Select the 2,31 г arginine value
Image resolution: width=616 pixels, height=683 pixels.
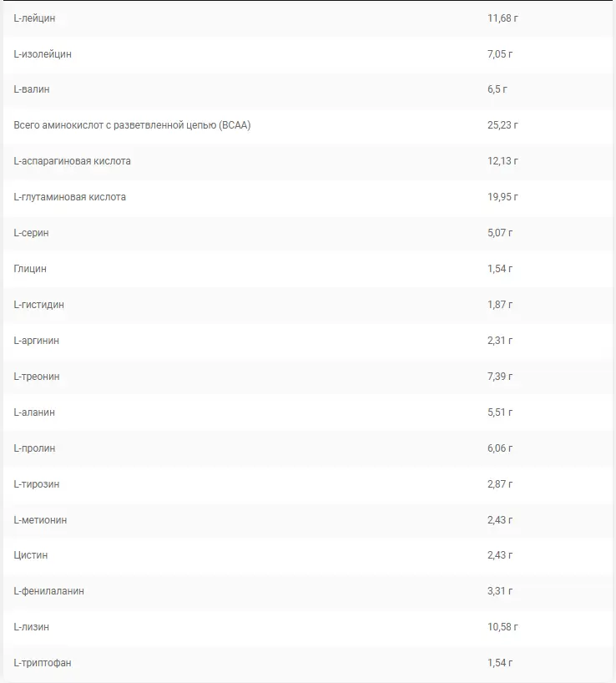coord(500,341)
